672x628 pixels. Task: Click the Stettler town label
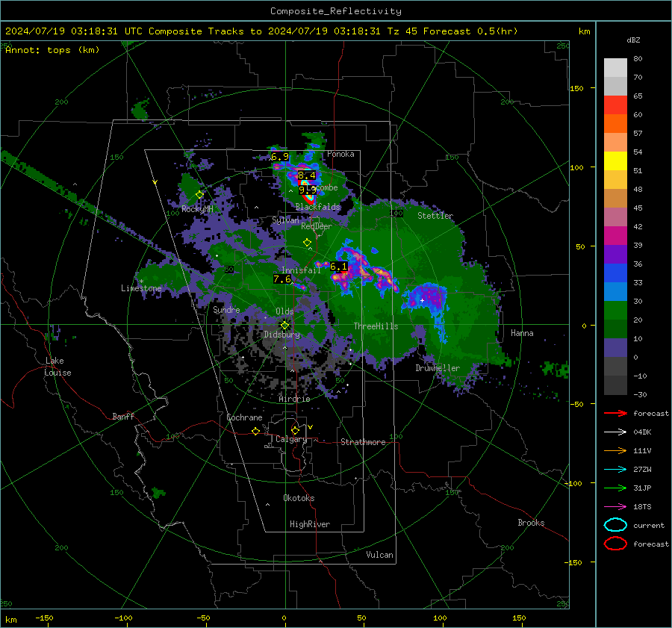tap(435, 216)
